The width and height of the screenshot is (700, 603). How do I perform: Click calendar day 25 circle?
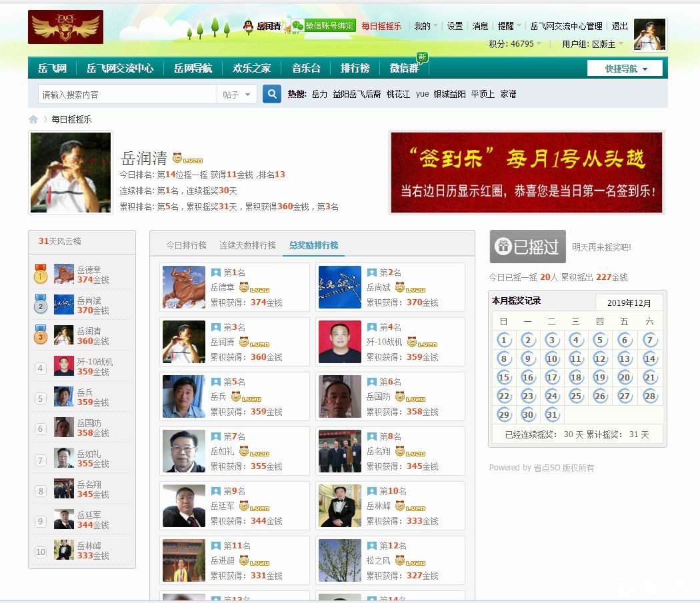coord(577,396)
